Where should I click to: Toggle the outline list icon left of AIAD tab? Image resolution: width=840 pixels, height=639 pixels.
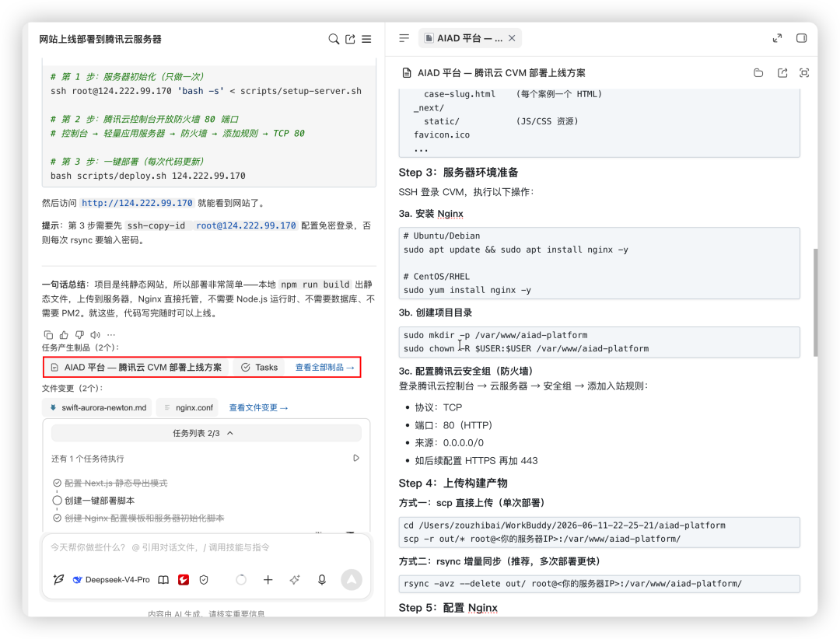point(404,38)
